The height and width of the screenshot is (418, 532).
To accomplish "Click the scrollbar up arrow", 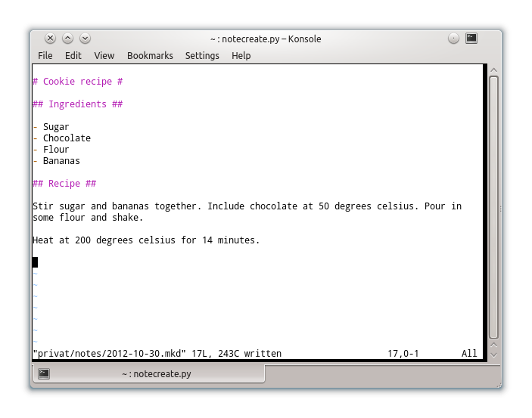I will click(493, 70).
